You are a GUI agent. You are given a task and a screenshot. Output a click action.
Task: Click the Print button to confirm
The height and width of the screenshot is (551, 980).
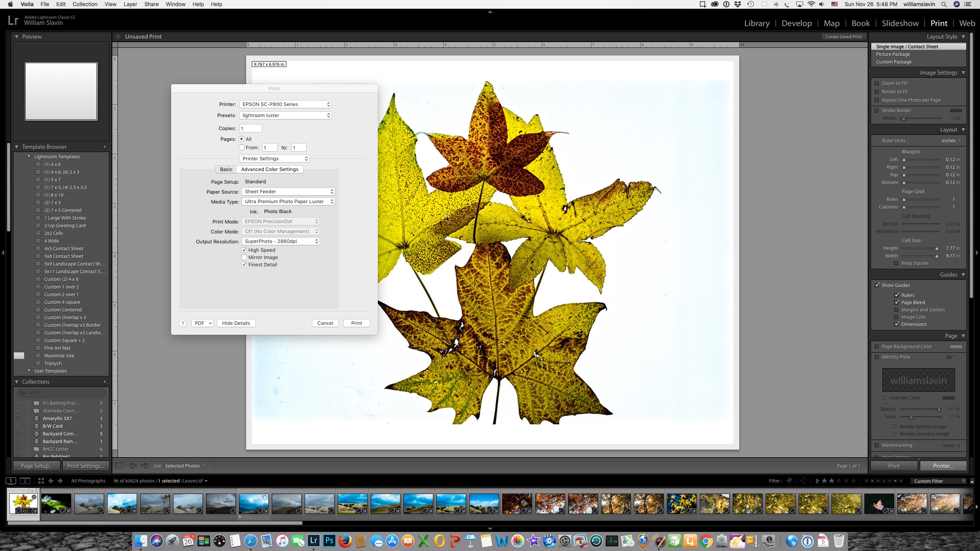click(357, 323)
